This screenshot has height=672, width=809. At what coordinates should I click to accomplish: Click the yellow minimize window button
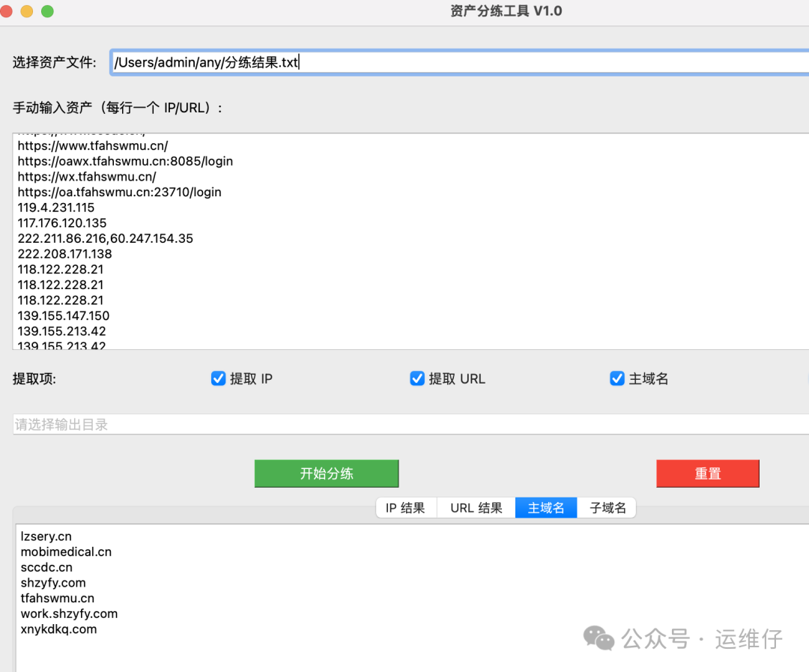(26, 11)
